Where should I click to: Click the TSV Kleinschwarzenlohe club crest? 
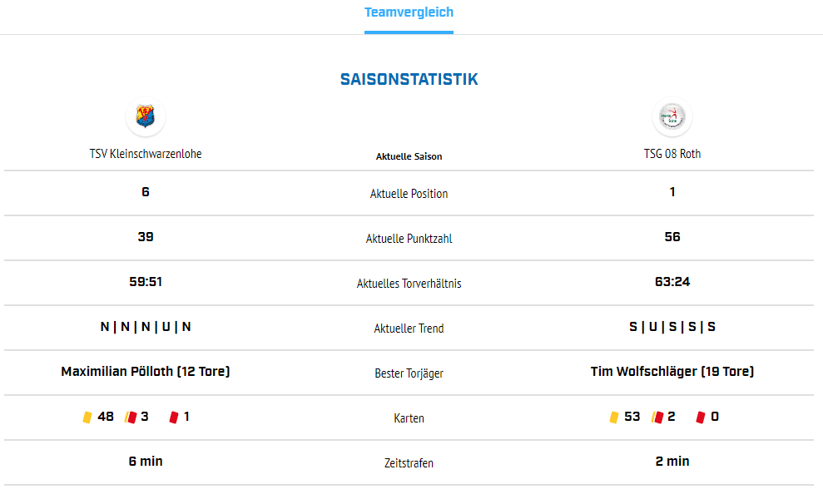pos(146,116)
